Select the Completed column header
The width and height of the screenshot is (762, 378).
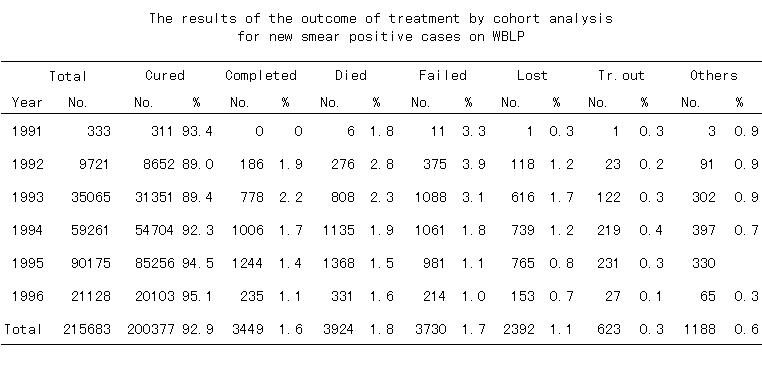(x=260, y=76)
